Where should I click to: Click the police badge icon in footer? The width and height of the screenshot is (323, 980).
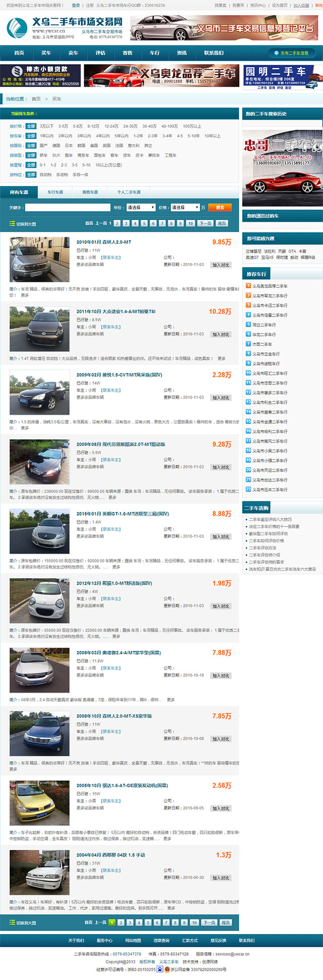(167, 969)
